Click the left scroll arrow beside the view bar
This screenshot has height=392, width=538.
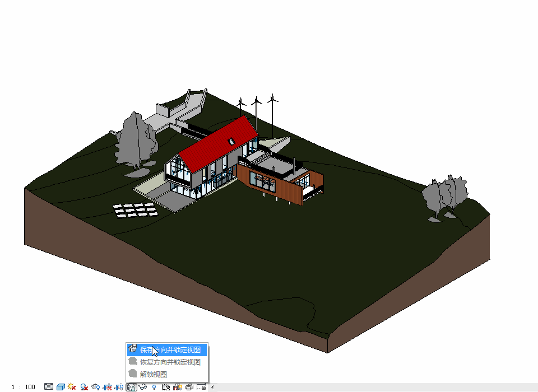[x=212, y=387]
